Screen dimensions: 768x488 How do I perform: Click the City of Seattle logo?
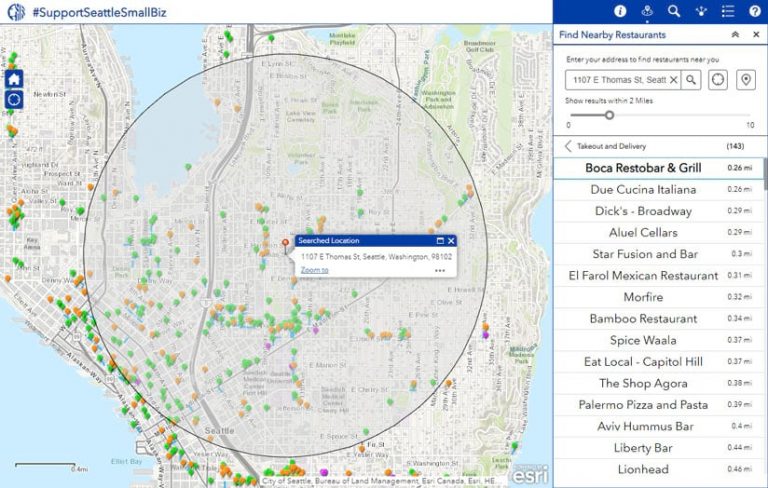[16, 12]
